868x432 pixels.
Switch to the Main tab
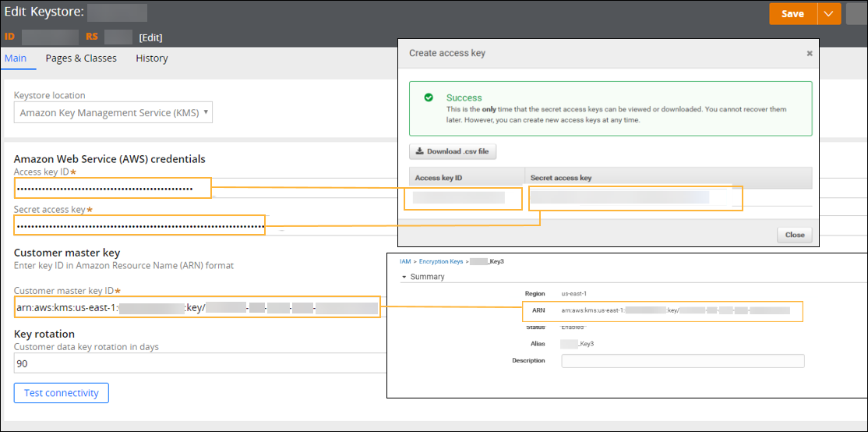click(15, 58)
